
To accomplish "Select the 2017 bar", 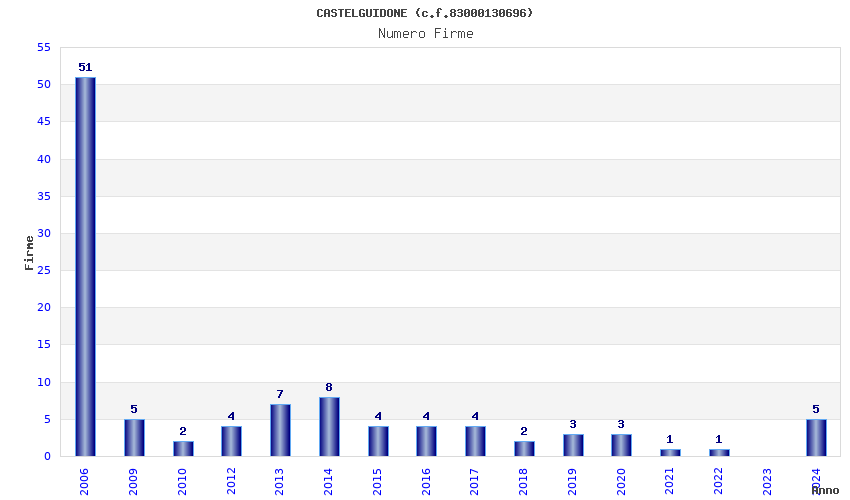I will (x=475, y=441).
